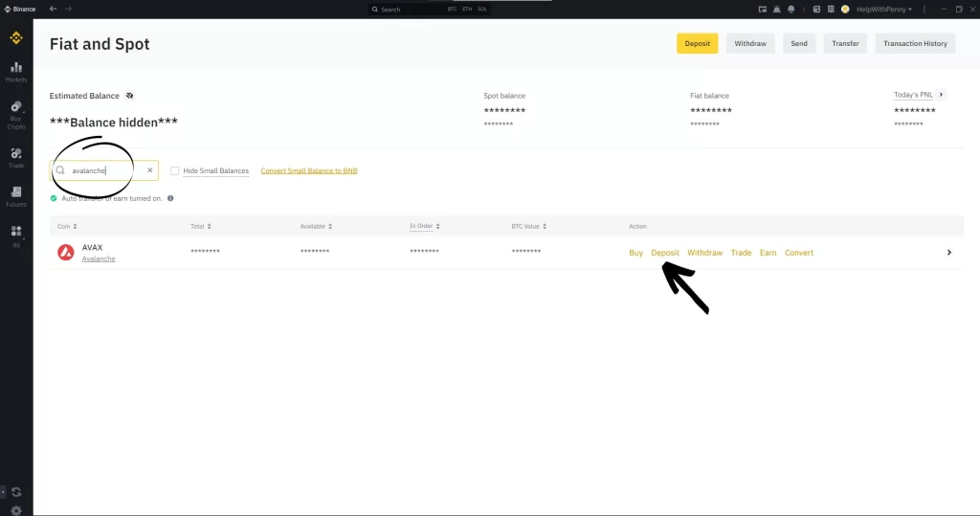The height and width of the screenshot is (516, 980).
Task: Click the Today's PNL label
Action: (913, 95)
